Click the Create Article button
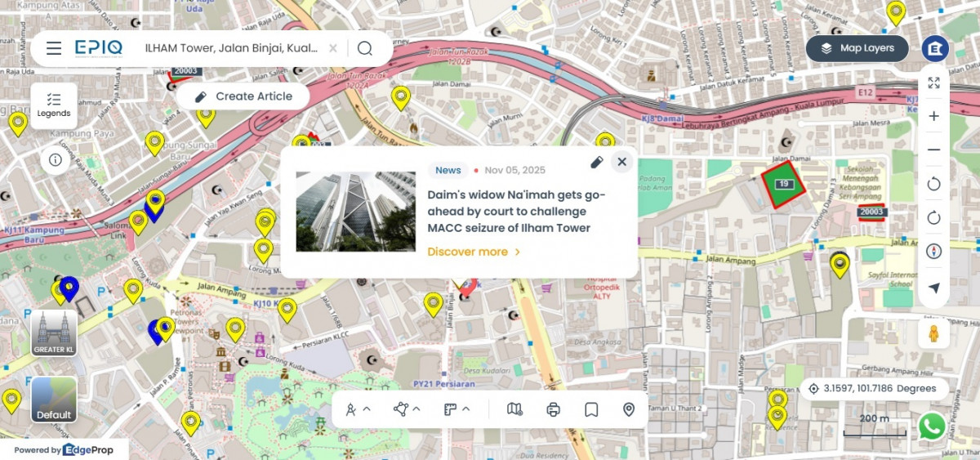The width and height of the screenshot is (980, 460). [243, 96]
